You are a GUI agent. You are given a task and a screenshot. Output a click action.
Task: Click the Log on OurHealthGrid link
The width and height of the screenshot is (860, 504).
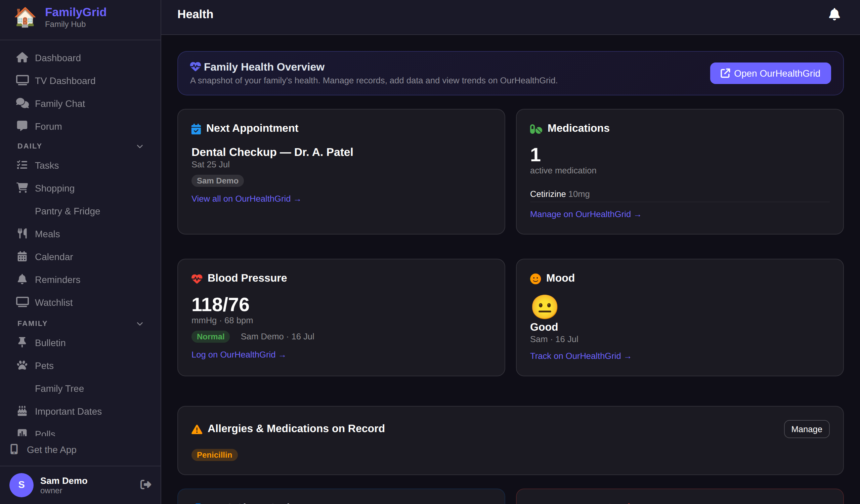pyautogui.click(x=239, y=355)
